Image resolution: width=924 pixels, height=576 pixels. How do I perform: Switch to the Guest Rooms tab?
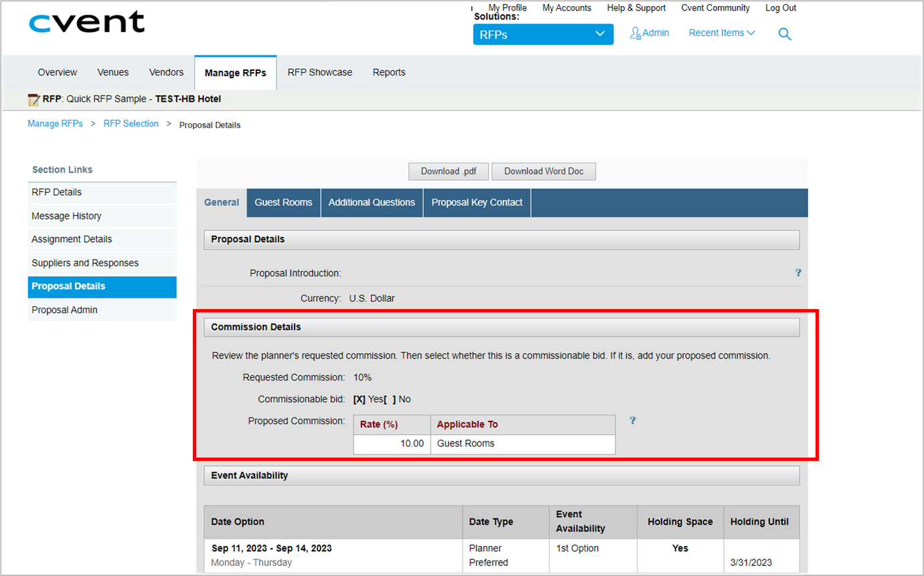pyautogui.click(x=283, y=203)
